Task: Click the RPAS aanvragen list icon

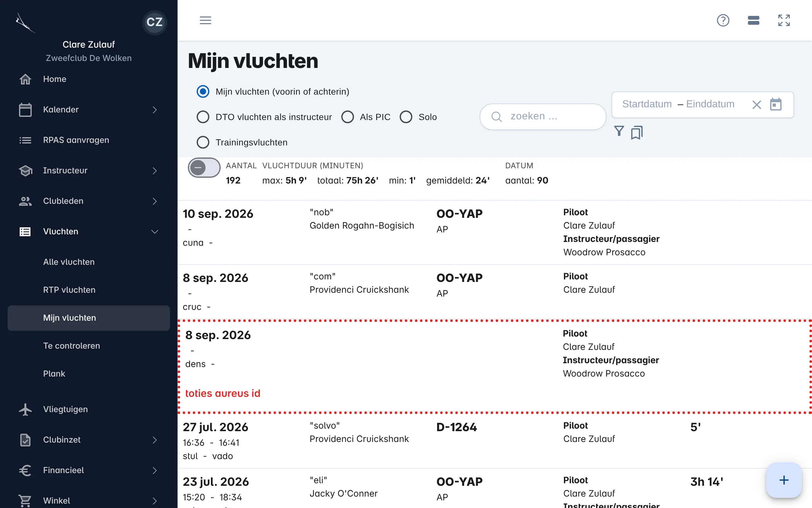Action: point(25,140)
